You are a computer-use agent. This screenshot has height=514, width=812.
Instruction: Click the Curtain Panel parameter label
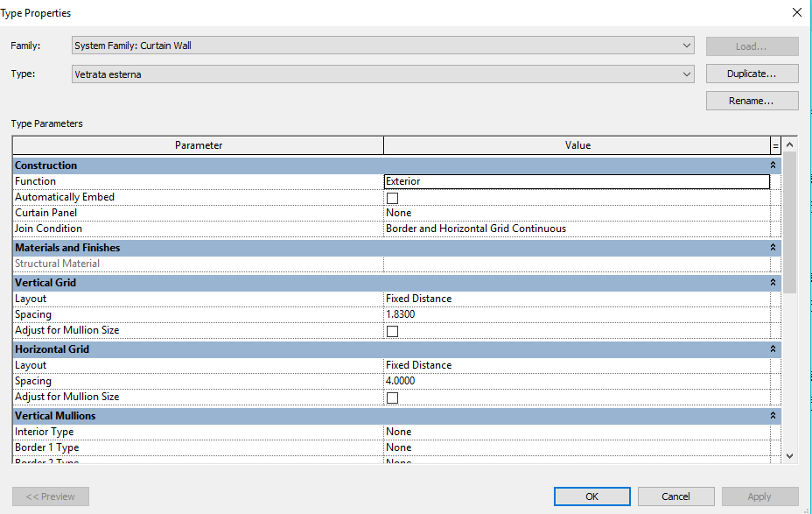45,213
